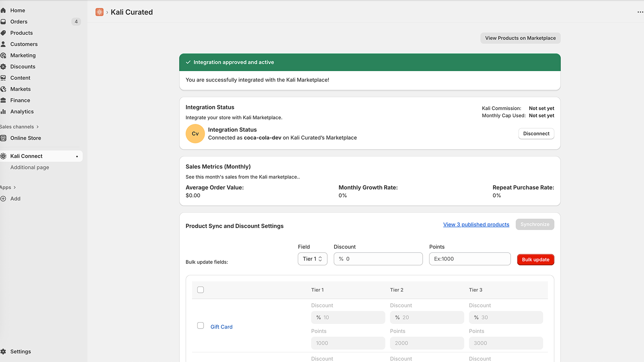This screenshot has width=644, height=362.
Task: Focus the bulk Points input field
Action: point(470,259)
